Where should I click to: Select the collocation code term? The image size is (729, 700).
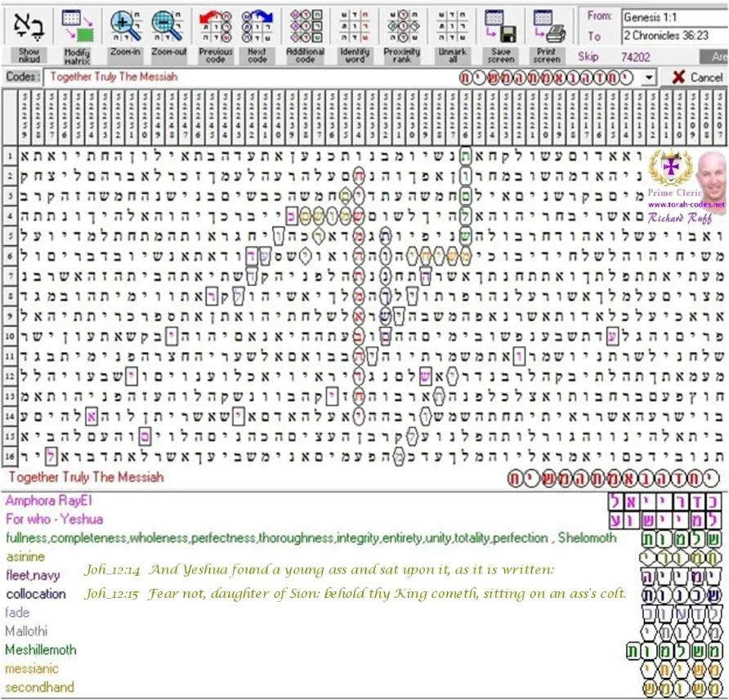(35, 594)
